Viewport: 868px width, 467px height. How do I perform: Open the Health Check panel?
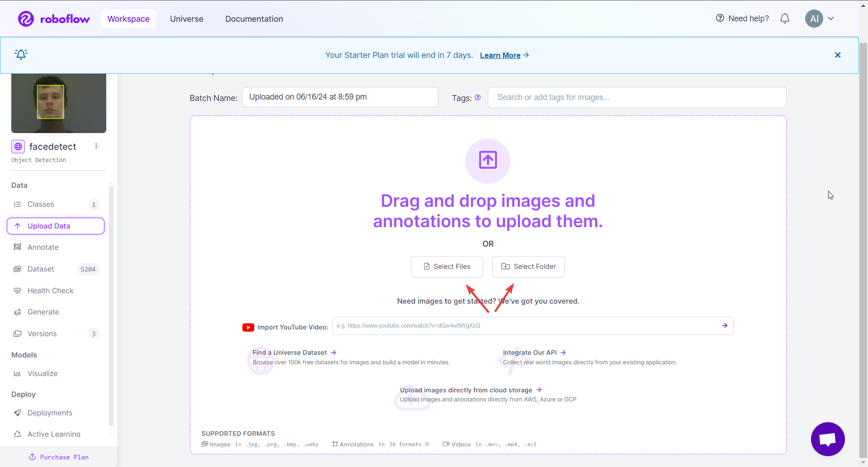[50, 291]
